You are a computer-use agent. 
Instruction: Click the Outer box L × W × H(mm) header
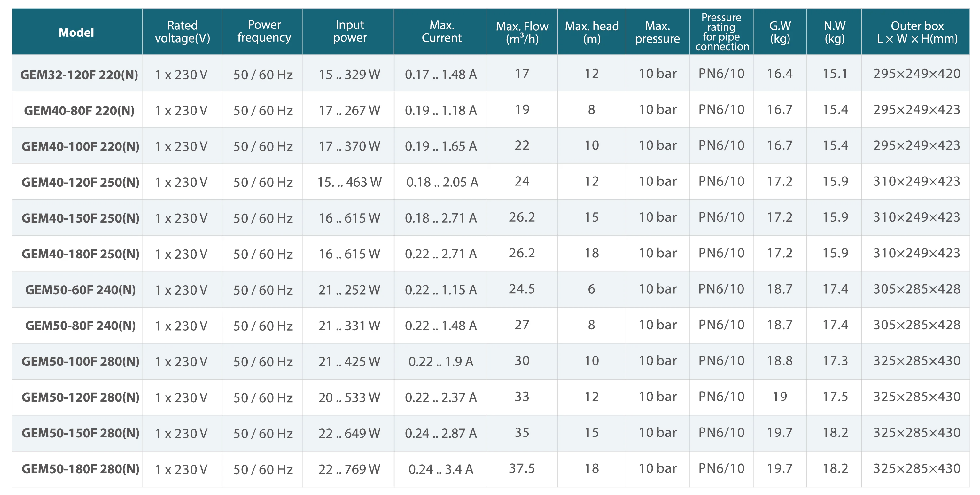[x=917, y=32]
